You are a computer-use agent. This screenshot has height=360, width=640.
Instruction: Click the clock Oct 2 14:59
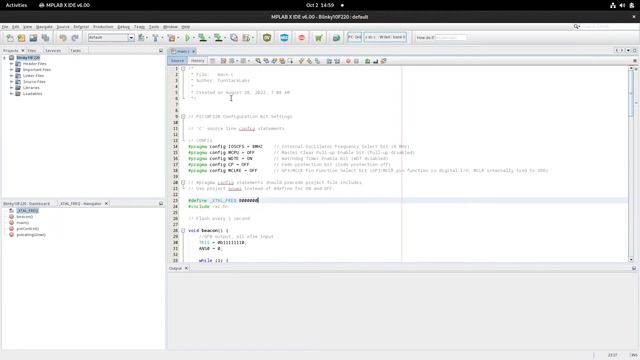coord(320,5)
